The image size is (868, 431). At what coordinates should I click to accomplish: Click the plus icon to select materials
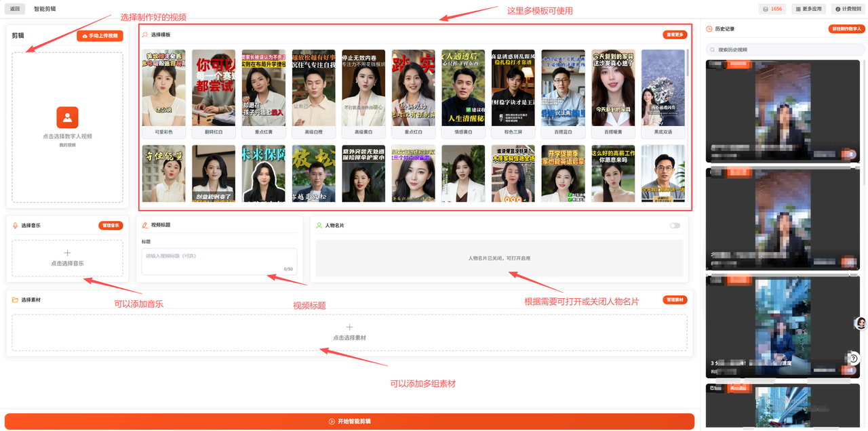tap(349, 327)
